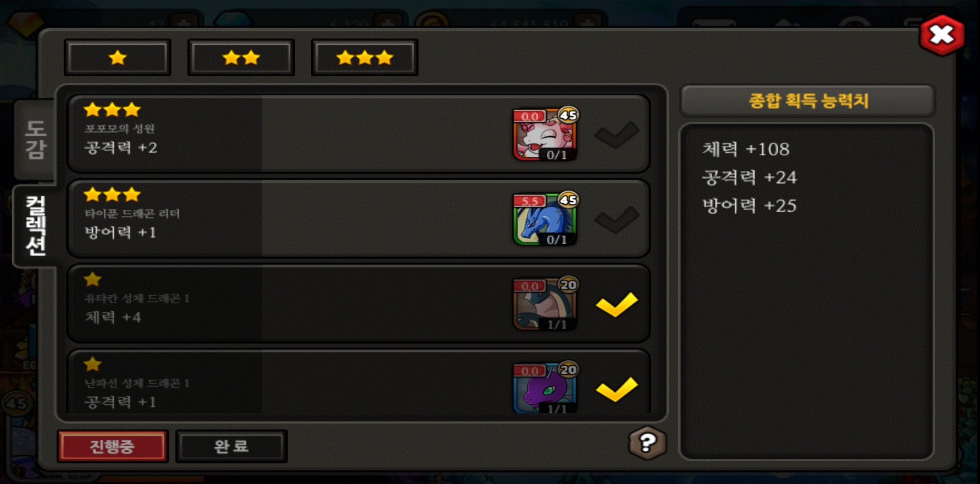Tap the level 45 badge on pink dragon
Screen dimensions: 980x484
pos(568,115)
